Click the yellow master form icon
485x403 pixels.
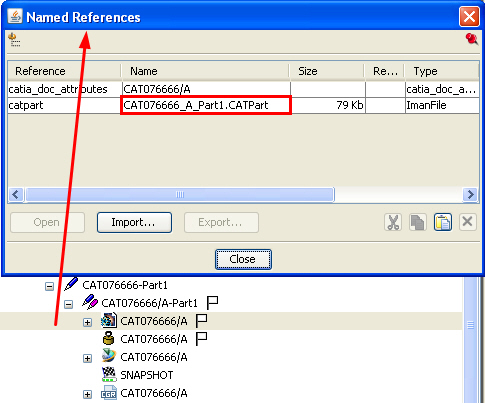click(109, 338)
